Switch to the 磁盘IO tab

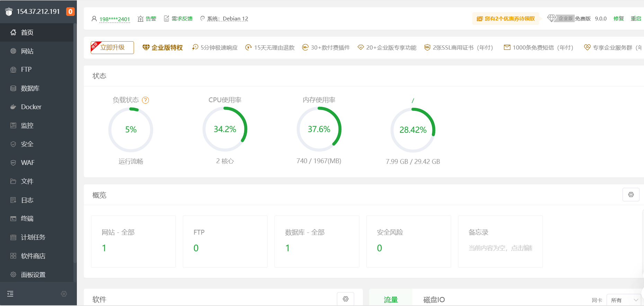point(434,300)
